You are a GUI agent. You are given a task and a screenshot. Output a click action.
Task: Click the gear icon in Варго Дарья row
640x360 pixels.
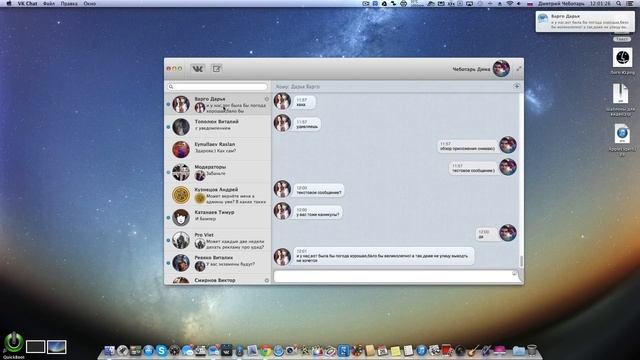[x=267, y=99]
